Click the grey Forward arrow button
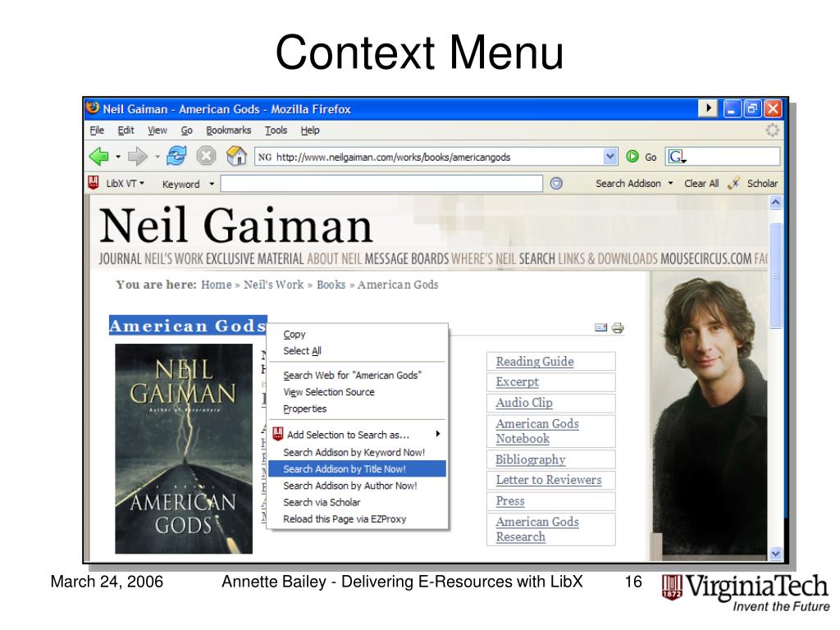This screenshot has width=840, height=630. [138, 157]
